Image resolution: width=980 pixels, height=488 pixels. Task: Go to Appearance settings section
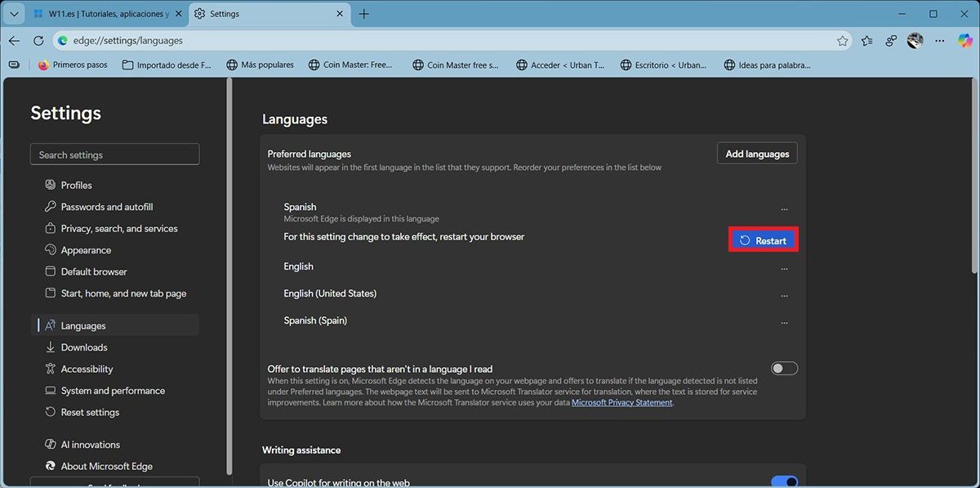(x=86, y=250)
